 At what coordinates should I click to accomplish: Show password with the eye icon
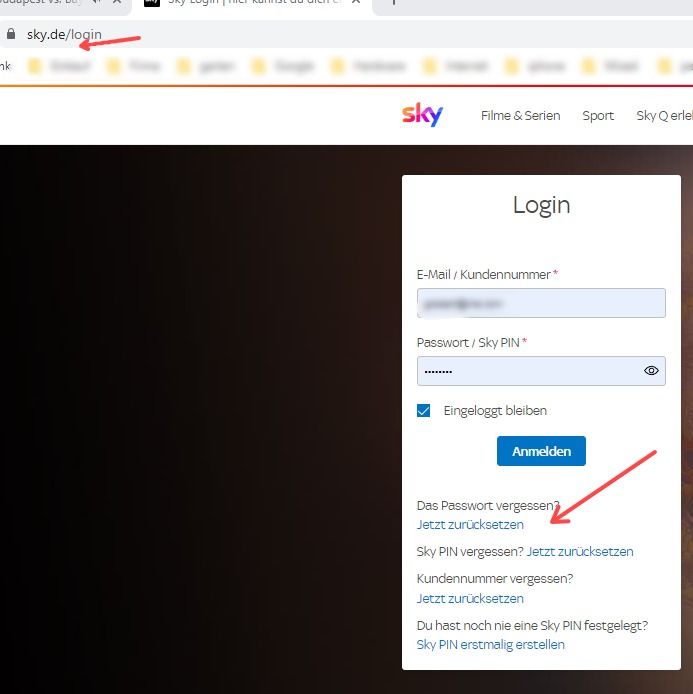pos(651,371)
